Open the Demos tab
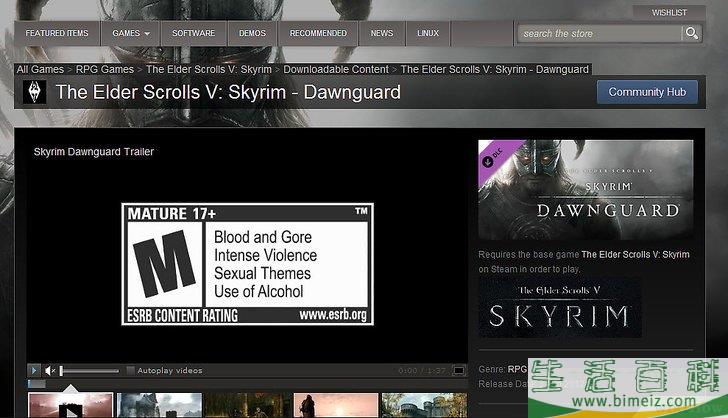 pyautogui.click(x=252, y=33)
